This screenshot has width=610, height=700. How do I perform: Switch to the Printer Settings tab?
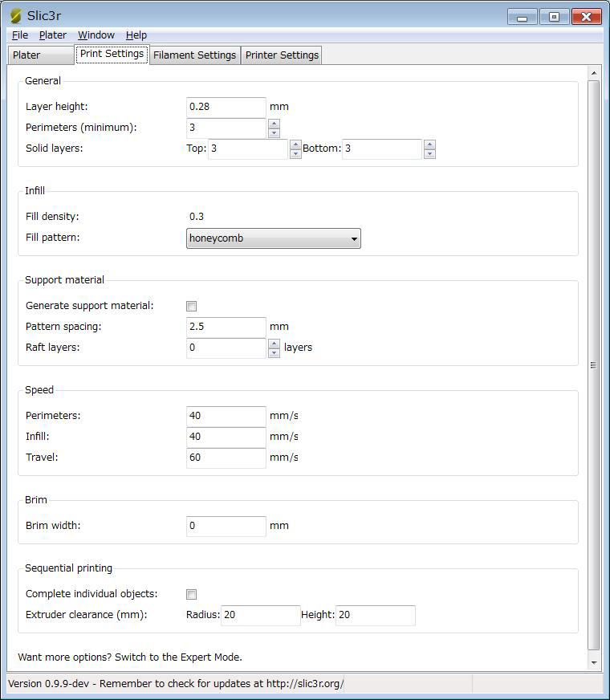click(282, 55)
